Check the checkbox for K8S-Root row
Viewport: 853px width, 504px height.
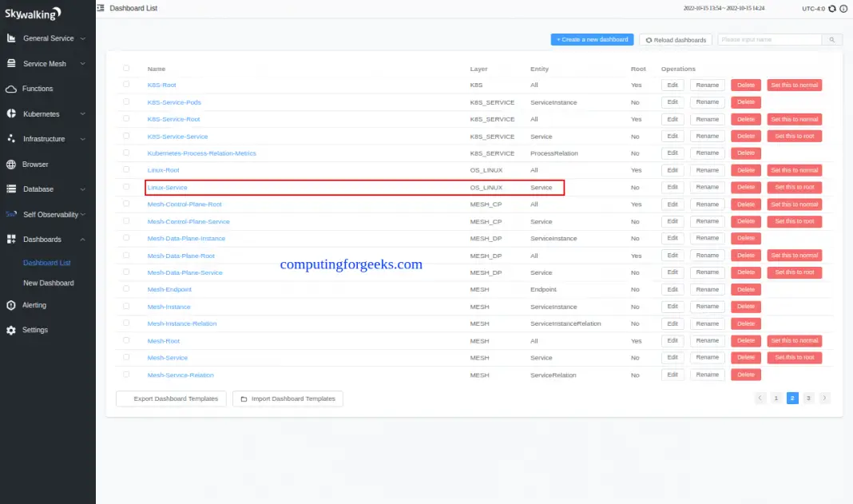(x=125, y=85)
